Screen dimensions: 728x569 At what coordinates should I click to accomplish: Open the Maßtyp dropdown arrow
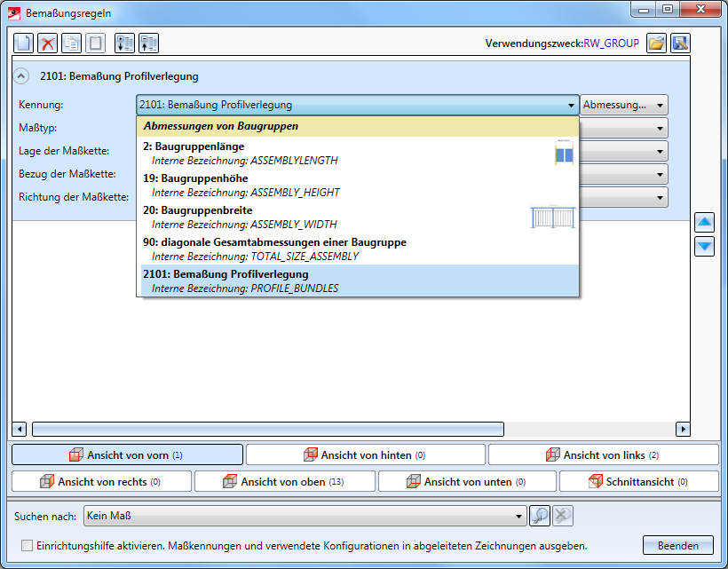pyautogui.click(x=660, y=128)
